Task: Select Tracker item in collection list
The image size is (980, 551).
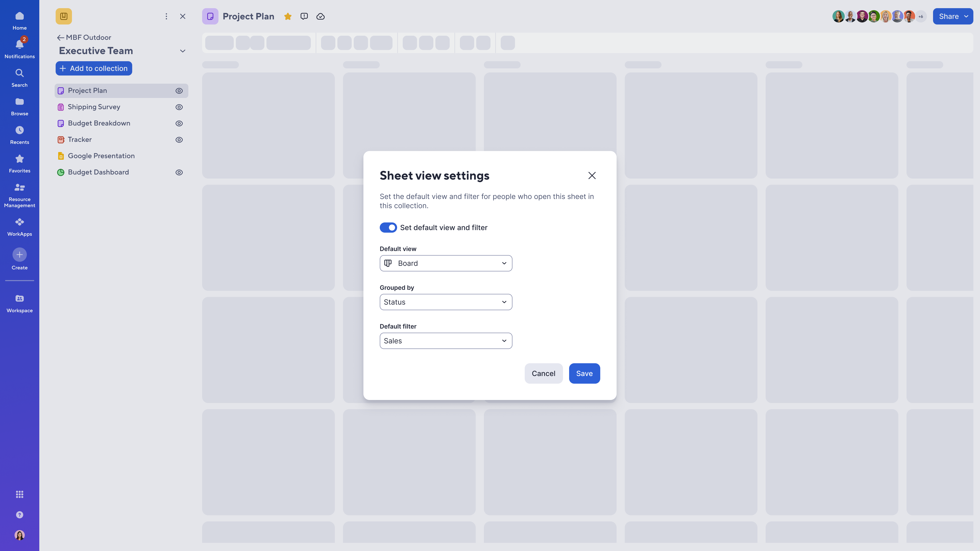Action: pyautogui.click(x=80, y=140)
